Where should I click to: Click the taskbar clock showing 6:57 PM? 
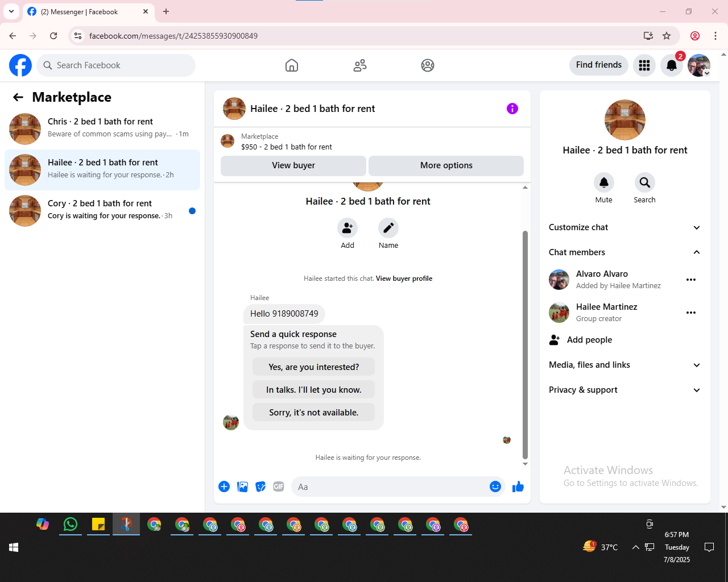click(677, 547)
